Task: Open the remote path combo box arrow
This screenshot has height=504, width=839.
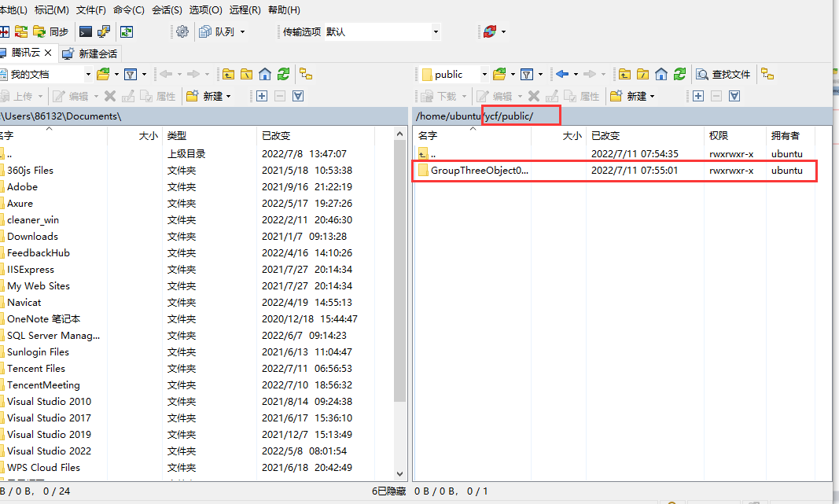Action: 484,74
